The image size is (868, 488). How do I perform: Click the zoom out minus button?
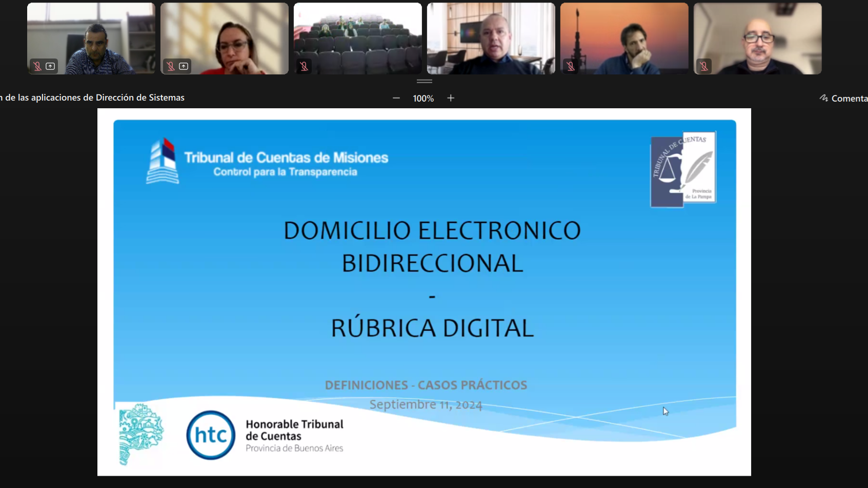point(396,98)
